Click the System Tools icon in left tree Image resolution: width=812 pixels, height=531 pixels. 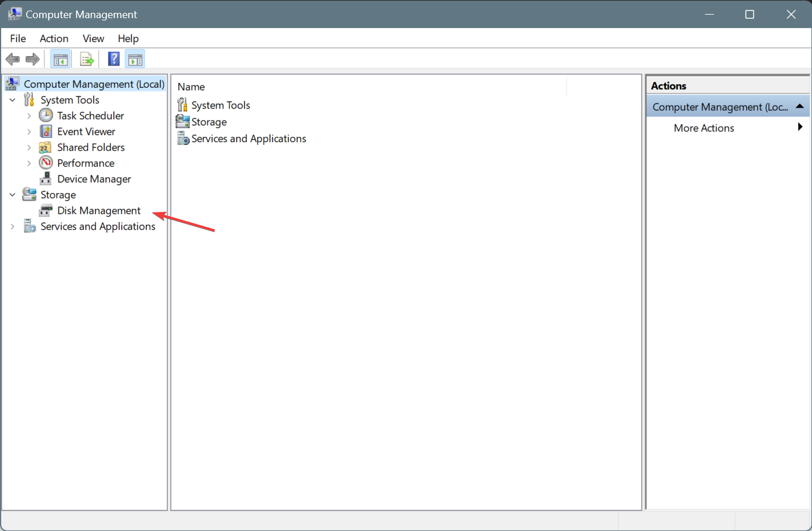tap(29, 99)
